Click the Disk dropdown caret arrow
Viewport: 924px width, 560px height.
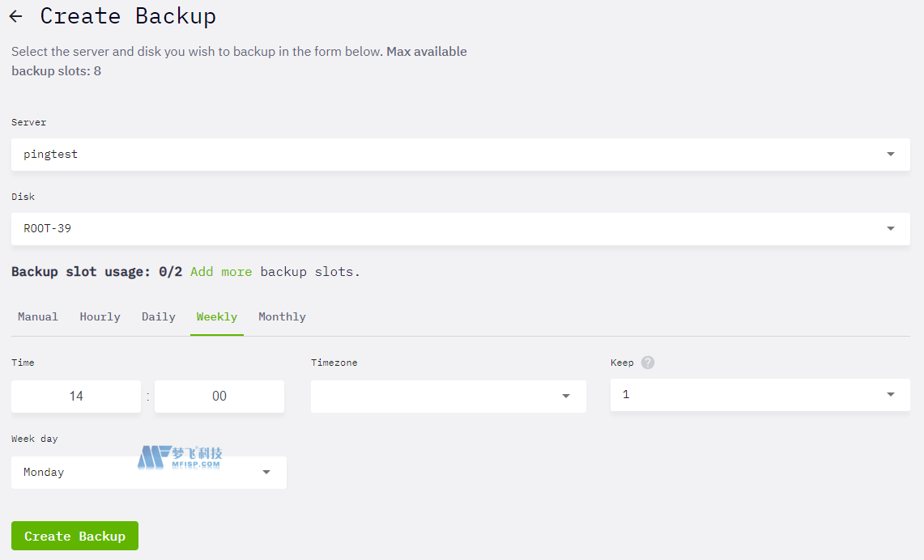click(x=891, y=229)
